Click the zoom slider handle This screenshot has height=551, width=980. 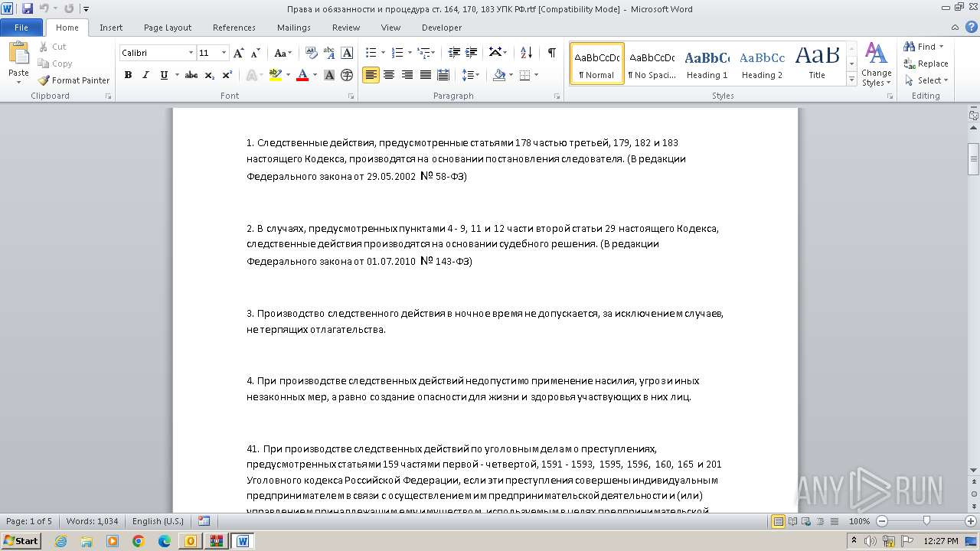926,521
